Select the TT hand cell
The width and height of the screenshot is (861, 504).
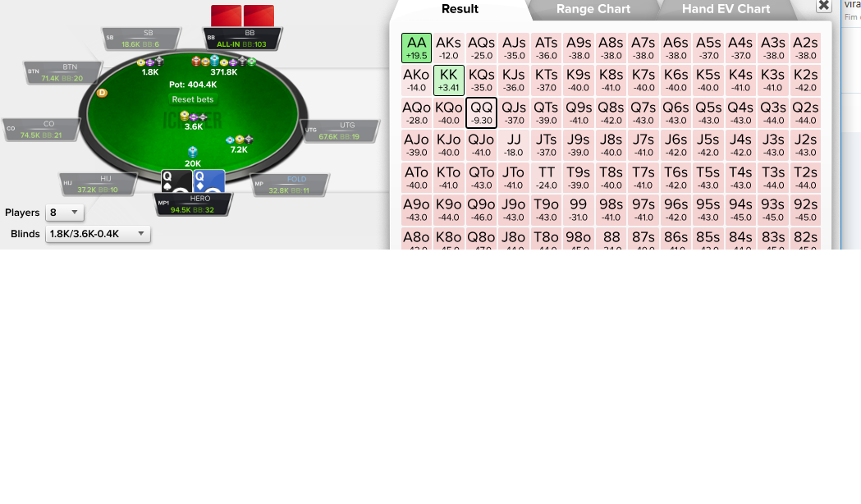546,177
